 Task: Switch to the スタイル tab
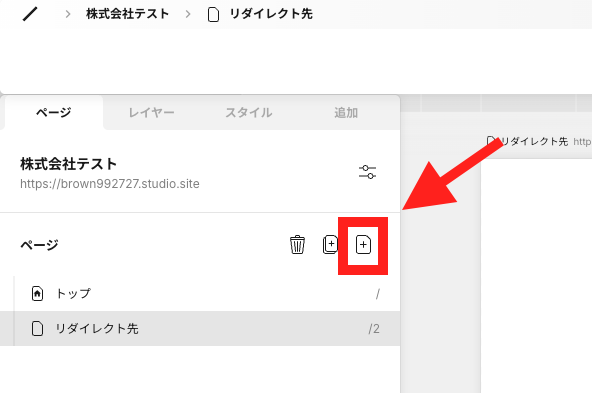[x=248, y=113]
